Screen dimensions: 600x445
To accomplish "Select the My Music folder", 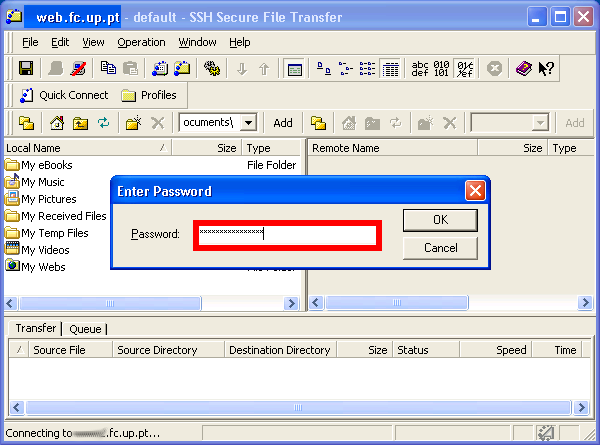I will pyautogui.click(x=35, y=182).
